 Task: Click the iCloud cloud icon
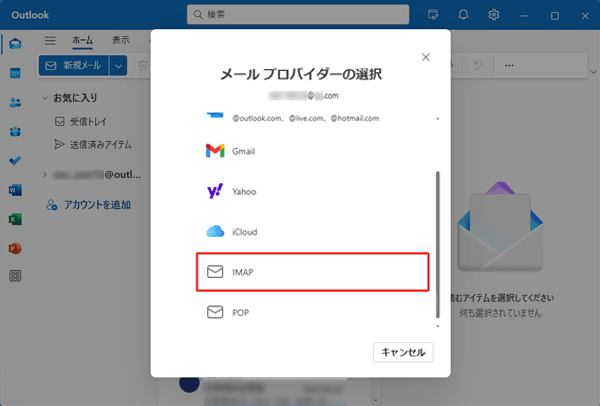215,232
